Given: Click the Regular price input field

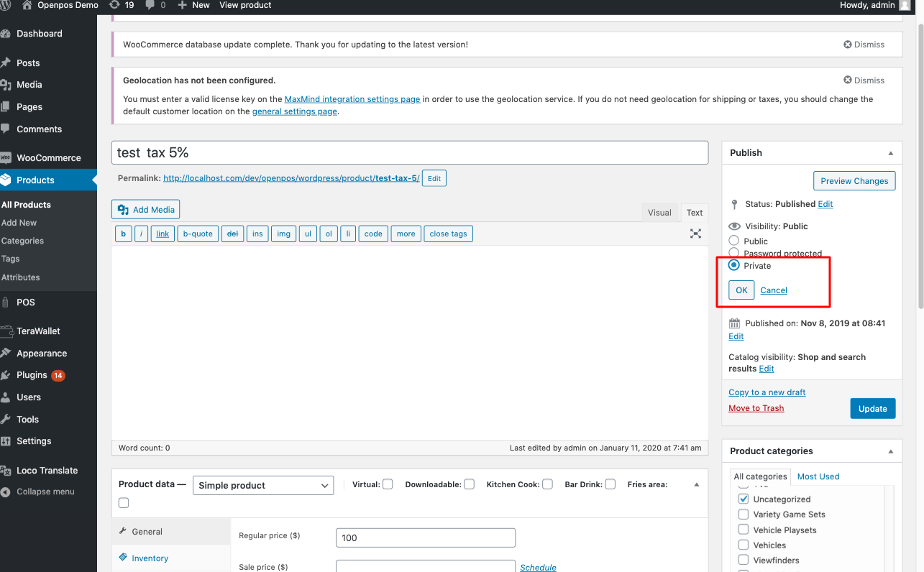Looking at the screenshot, I should (x=425, y=538).
